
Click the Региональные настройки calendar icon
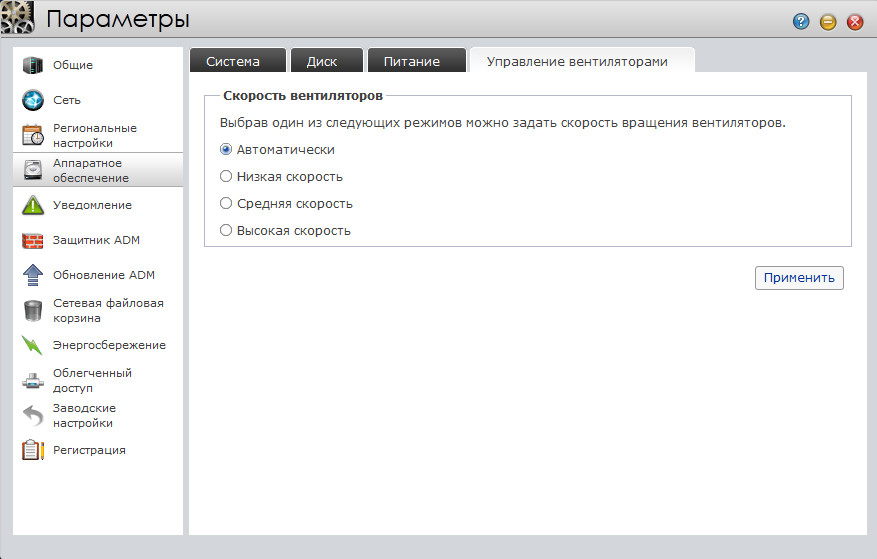[33, 136]
